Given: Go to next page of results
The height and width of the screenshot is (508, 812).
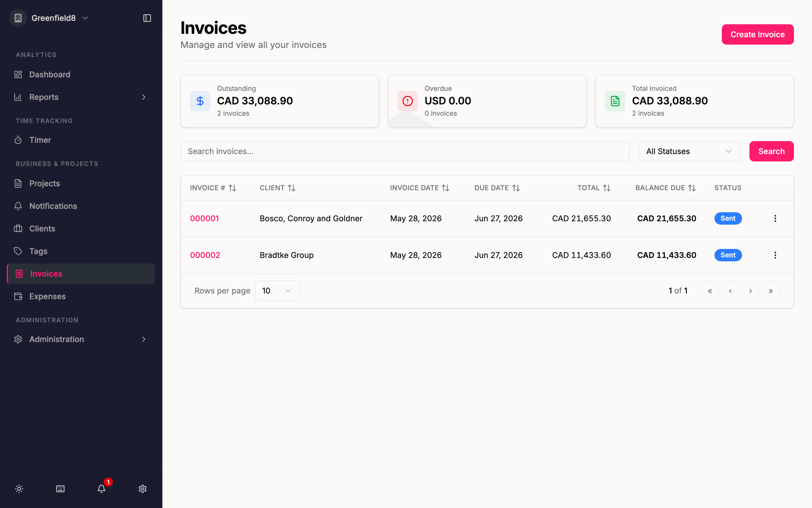Looking at the screenshot, I should pos(750,291).
